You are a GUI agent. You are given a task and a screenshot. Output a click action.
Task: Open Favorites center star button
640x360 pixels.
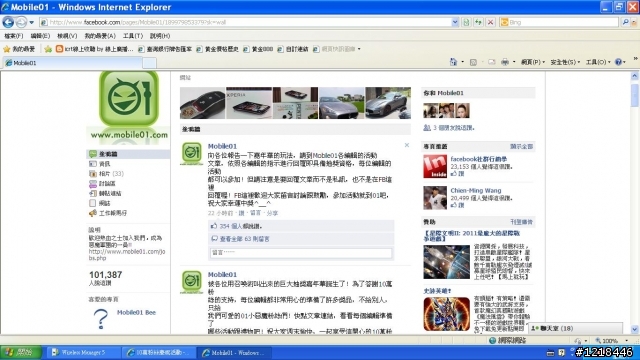click(x=19, y=49)
